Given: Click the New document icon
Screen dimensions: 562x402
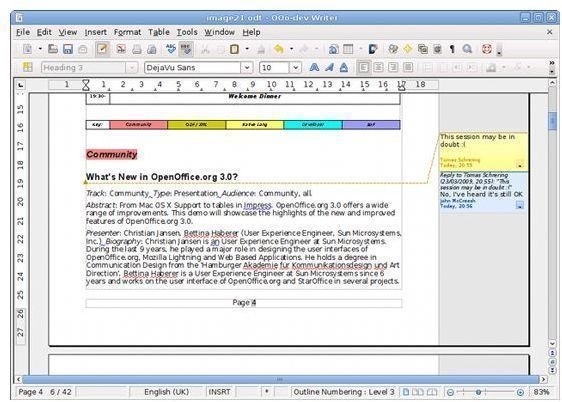Looking at the screenshot, I should tap(28, 49).
